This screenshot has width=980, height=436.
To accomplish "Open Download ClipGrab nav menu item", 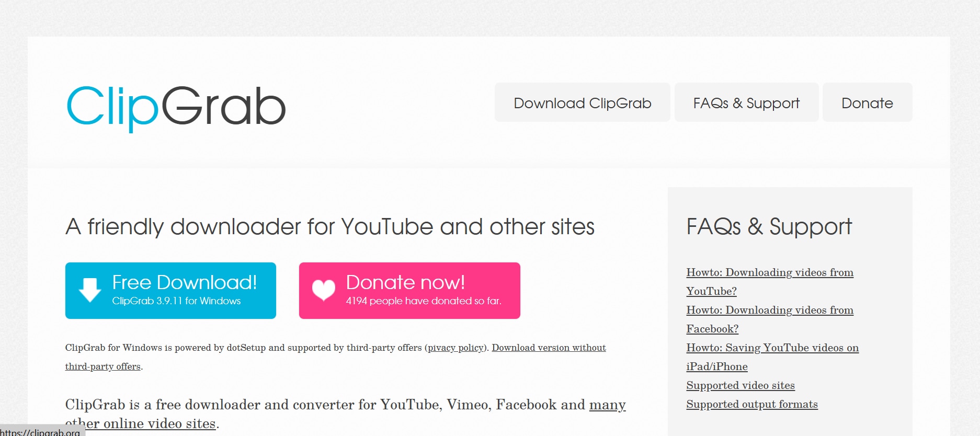I will point(582,102).
